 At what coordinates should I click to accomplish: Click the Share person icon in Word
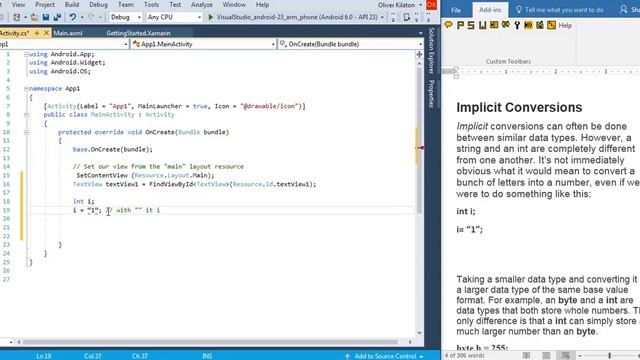[623, 9]
